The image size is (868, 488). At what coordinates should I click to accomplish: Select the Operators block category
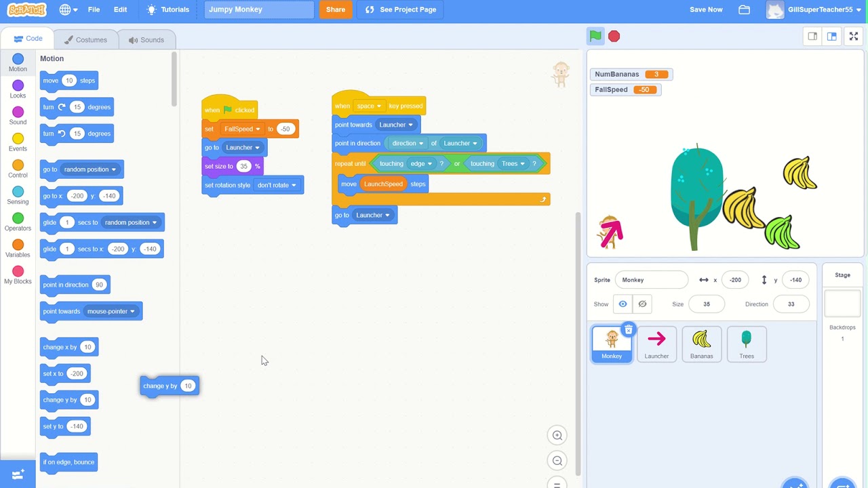(x=18, y=222)
